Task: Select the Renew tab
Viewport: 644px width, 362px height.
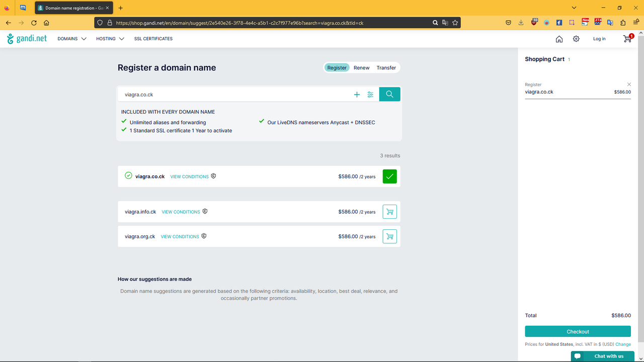Action: pyautogui.click(x=361, y=68)
